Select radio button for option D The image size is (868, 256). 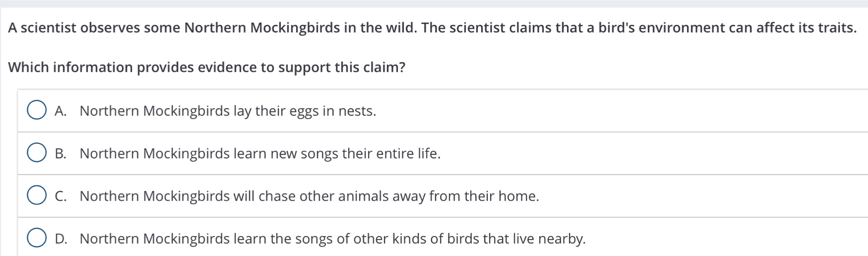[37, 238]
